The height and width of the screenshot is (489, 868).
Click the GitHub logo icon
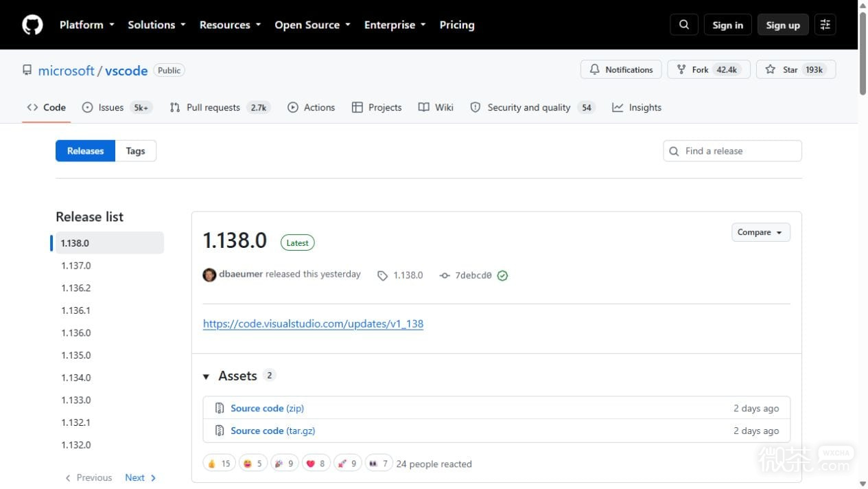pos(32,25)
